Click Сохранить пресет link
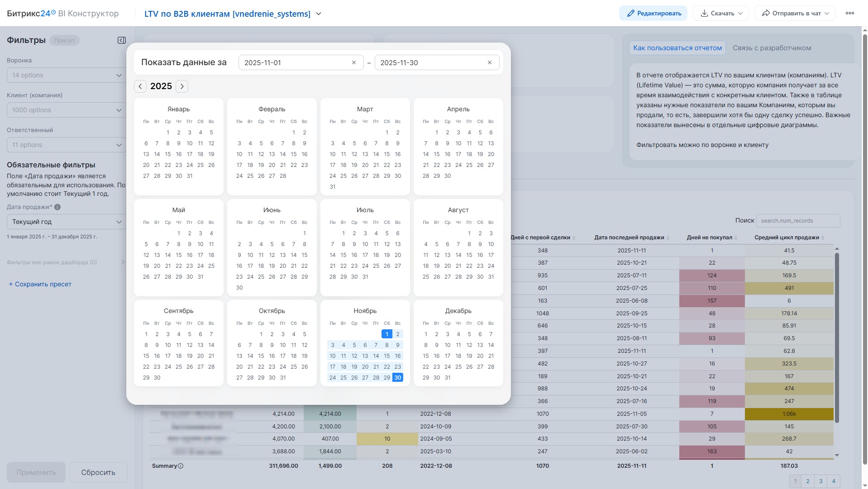The width and height of the screenshot is (868, 489). 40,284
